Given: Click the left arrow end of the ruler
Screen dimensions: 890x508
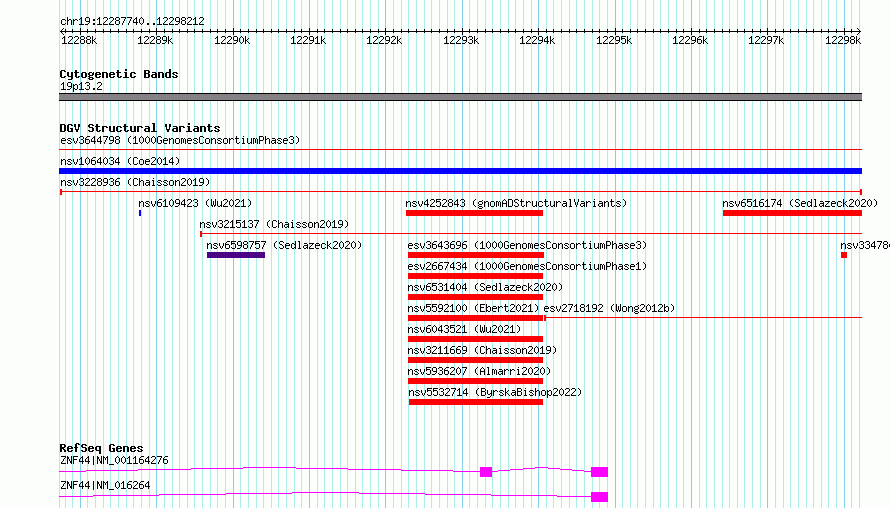Looking at the screenshot, I should [x=62, y=31].
